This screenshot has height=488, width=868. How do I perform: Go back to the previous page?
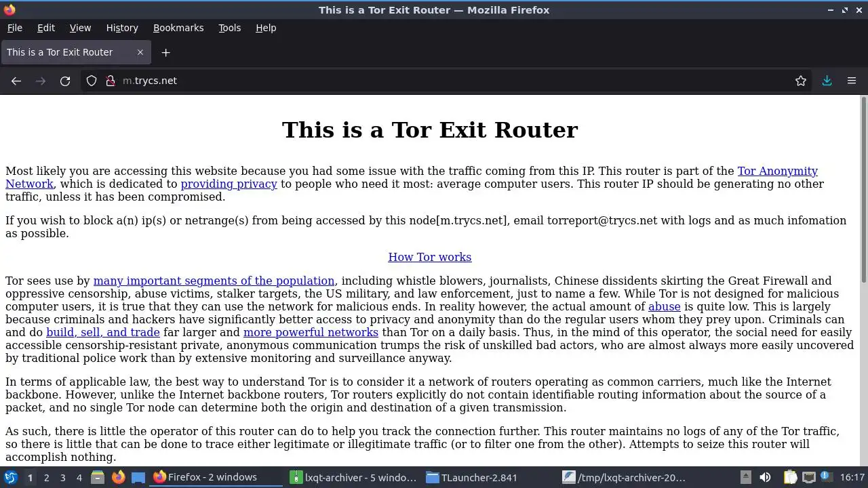pos(16,81)
